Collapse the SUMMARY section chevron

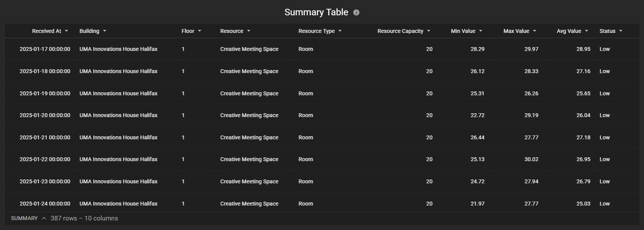[44, 218]
